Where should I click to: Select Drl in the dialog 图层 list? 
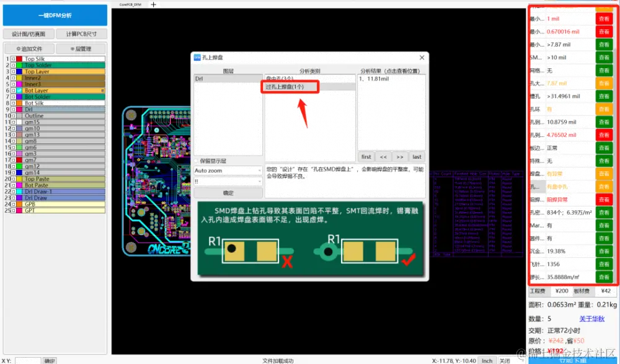(228, 79)
